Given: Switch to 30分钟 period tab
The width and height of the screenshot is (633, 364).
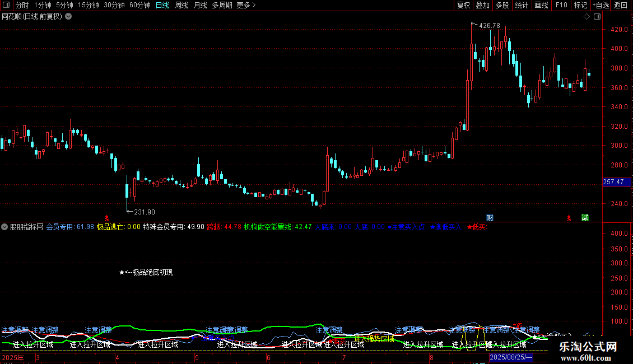Looking at the screenshot, I should click(114, 5).
